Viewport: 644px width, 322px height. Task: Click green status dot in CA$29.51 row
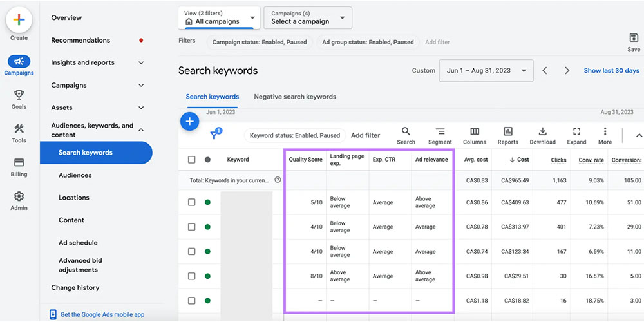pyautogui.click(x=207, y=276)
